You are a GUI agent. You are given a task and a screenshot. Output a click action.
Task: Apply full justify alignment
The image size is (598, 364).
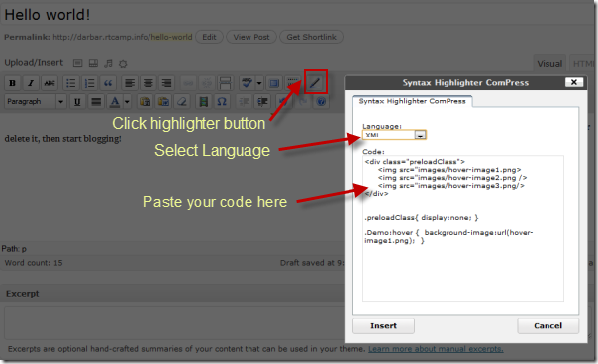96,102
